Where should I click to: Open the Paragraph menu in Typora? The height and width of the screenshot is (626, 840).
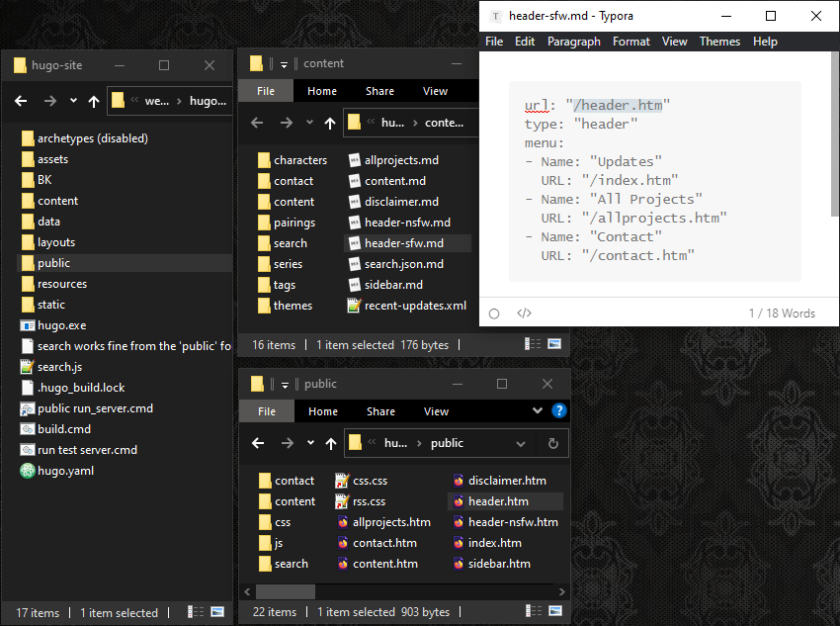[573, 42]
